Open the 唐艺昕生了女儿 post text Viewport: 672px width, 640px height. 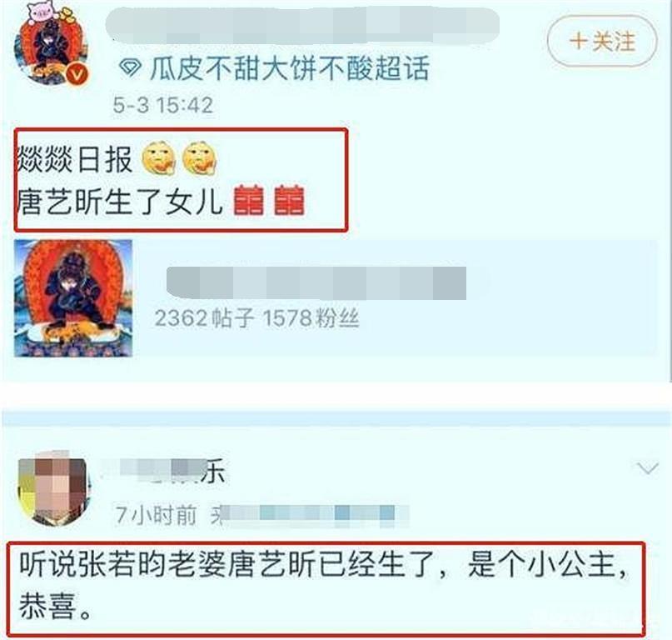[120, 201]
